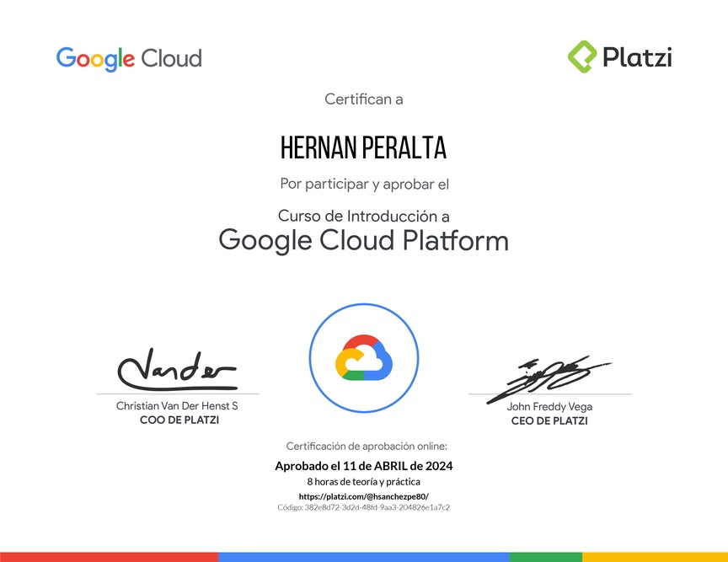Select the 'Certifican a' heading text
This screenshot has height=562, width=728.
pyautogui.click(x=363, y=99)
